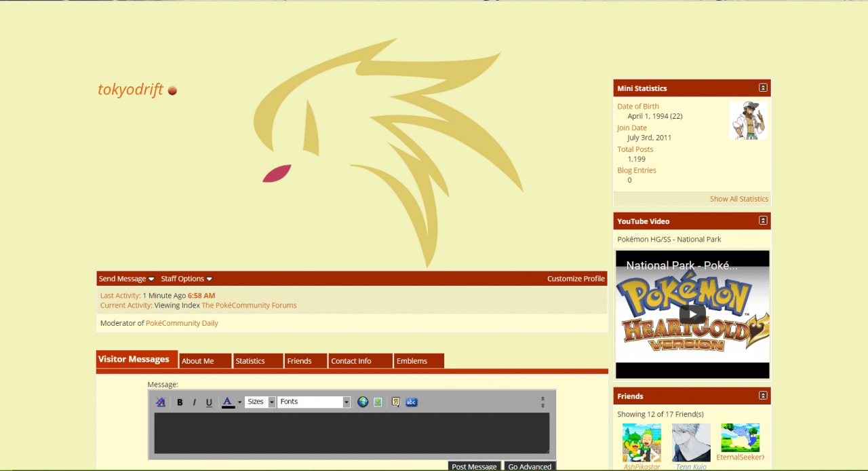Click the Total Posts value 1,199
The image size is (868, 471).
click(x=637, y=159)
